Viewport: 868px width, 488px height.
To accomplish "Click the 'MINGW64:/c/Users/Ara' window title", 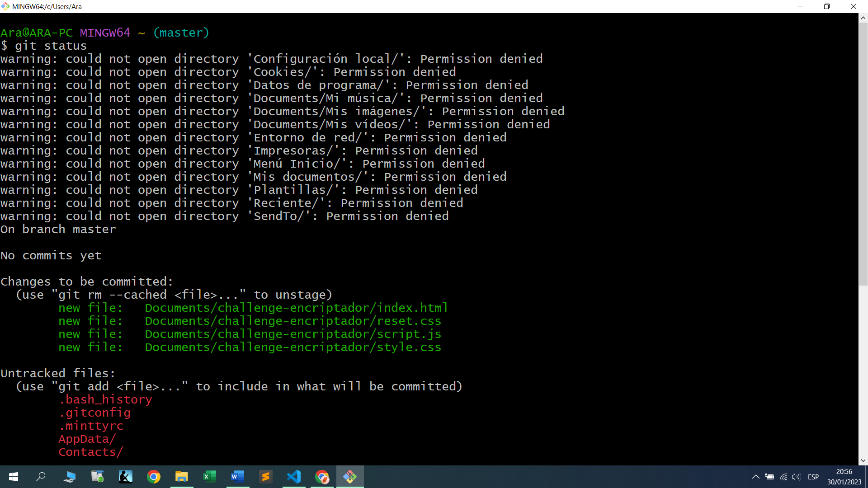I will tap(47, 6).
